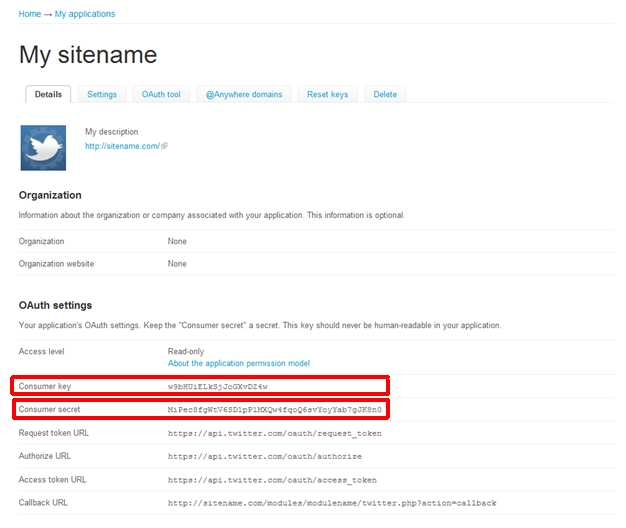Open the @Anywhere domains tab
The height and width of the screenshot is (528, 626).
click(x=244, y=94)
